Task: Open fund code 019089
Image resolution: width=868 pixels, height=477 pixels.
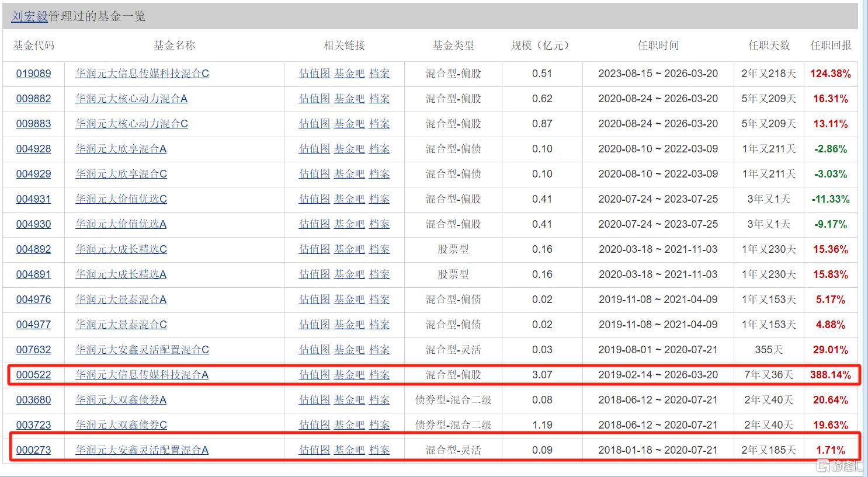Action: [33, 74]
